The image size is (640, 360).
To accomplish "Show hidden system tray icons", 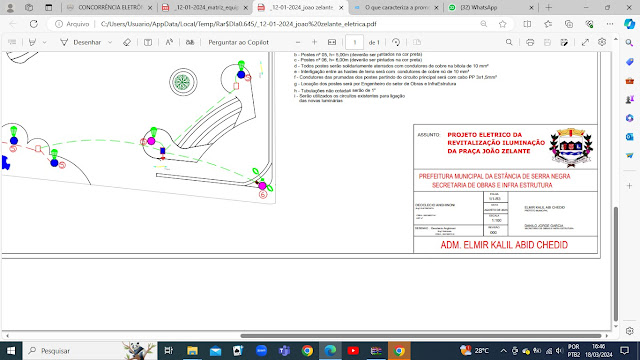I will point(504,351).
